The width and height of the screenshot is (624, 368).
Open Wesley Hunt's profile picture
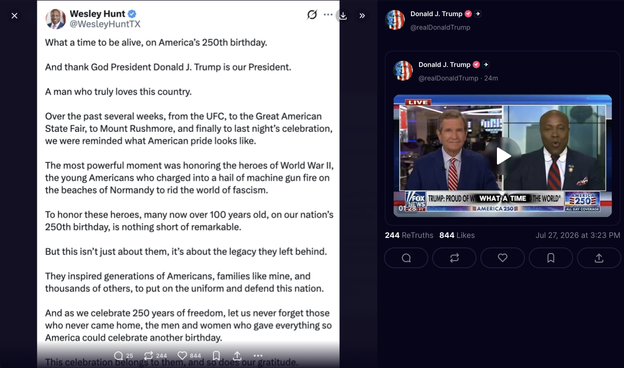pyautogui.click(x=55, y=19)
